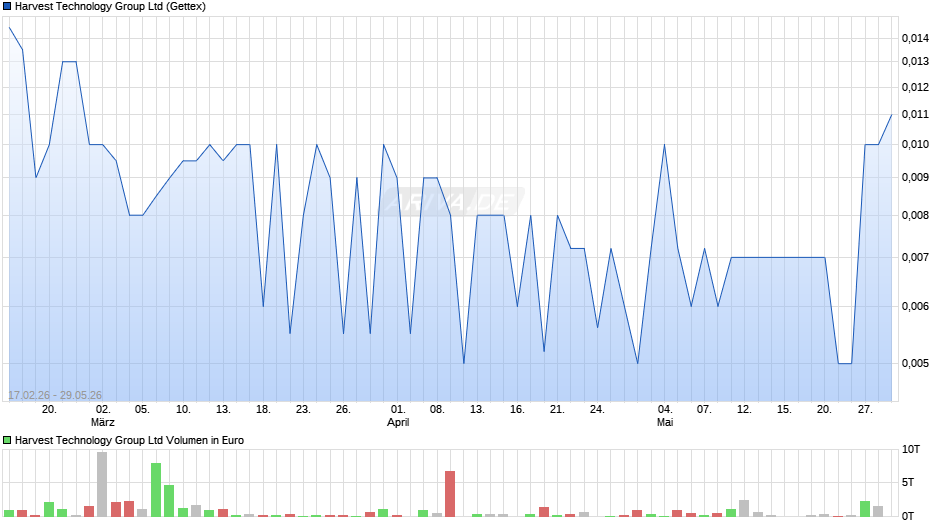Click the '23.' date axis label
Viewport: 940px width, 526px height.
303,410
